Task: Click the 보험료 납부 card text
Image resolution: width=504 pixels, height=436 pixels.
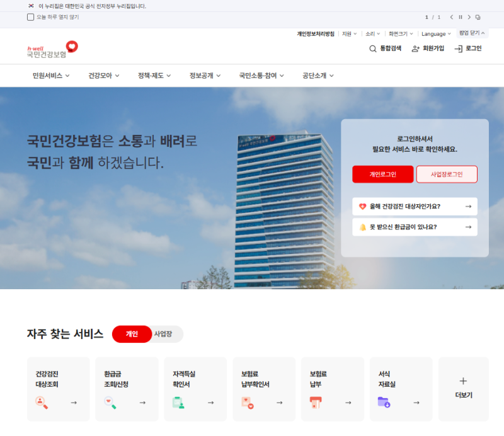Action: 318,379
